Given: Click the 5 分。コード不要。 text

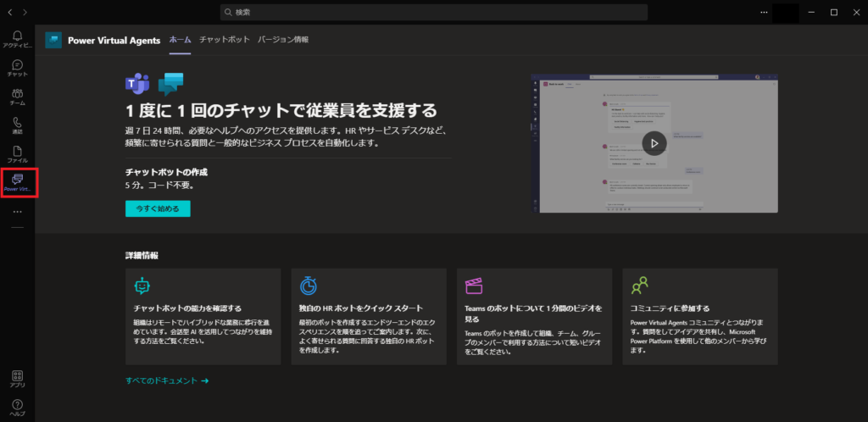Looking at the screenshot, I should click(160, 186).
